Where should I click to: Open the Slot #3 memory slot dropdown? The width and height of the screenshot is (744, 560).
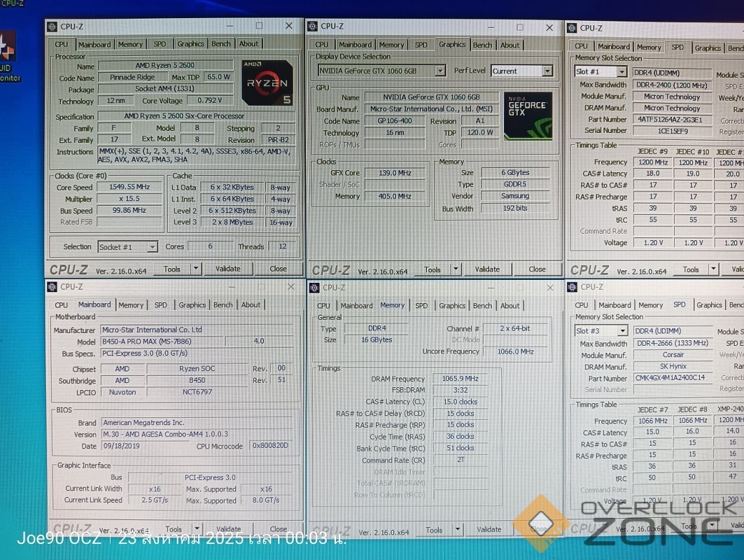[x=621, y=330]
